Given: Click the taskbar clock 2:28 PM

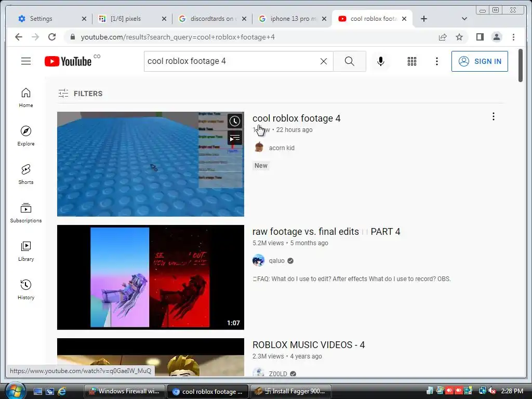Looking at the screenshot, I should pyautogui.click(x=512, y=391).
